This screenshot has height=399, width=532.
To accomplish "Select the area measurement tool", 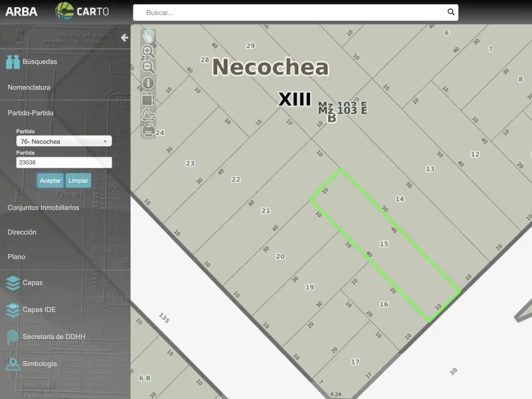I will pyautogui.click(x=148, y=99).
